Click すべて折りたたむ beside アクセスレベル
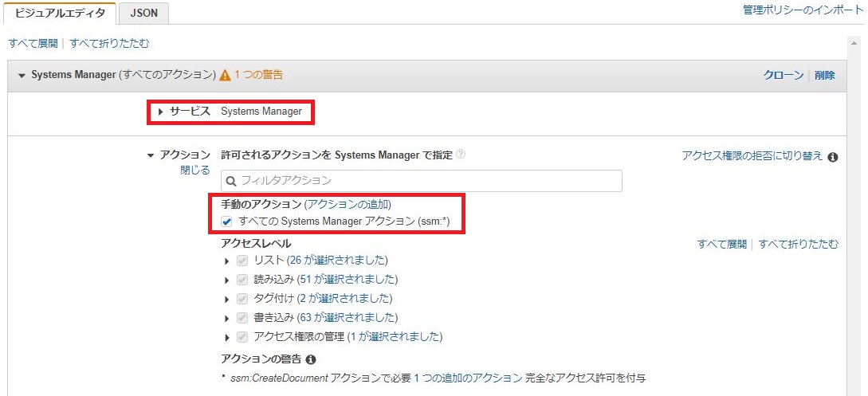868x396 pixels. pos(798,244)
